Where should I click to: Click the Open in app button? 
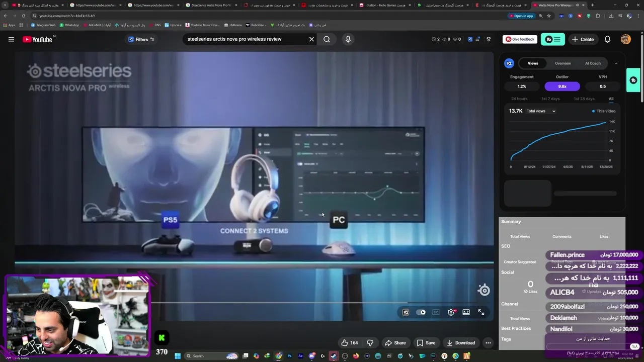click(521, 16)
